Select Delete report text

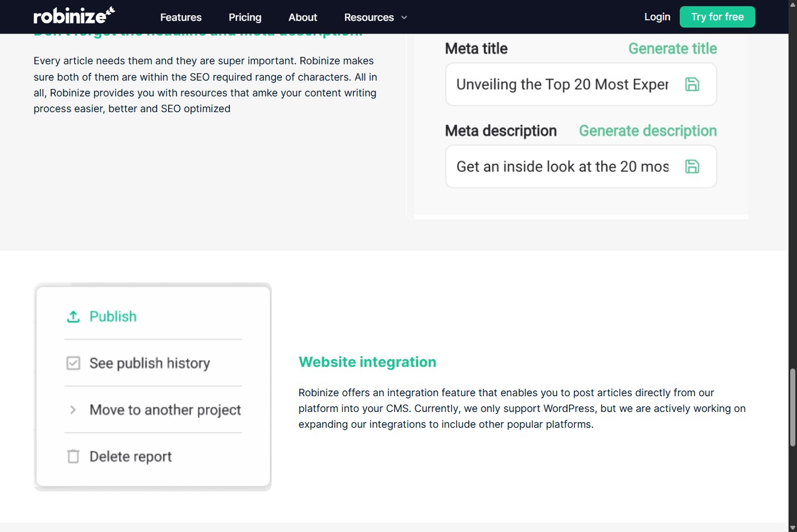[x=130, y=456]
